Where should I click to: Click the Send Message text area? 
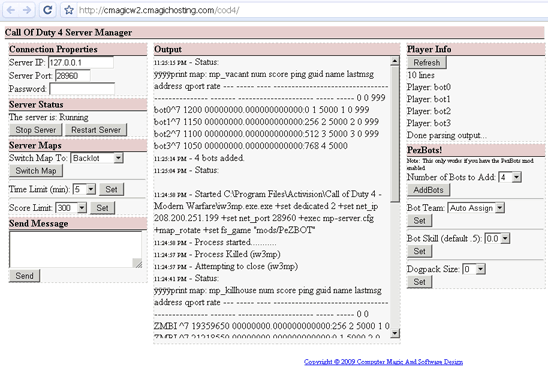tap(76, 249)
